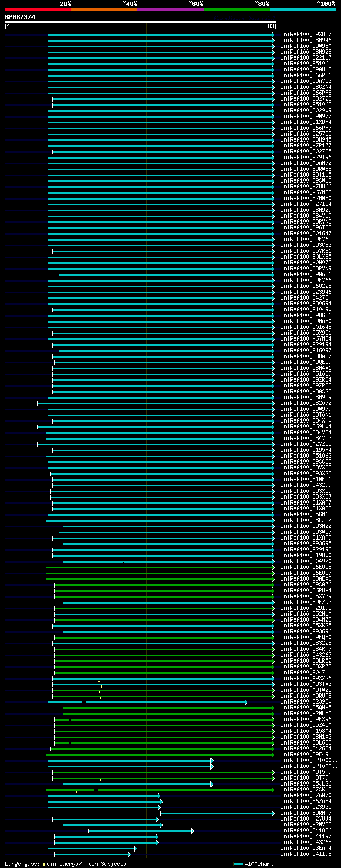The width and height of the screenshot is (341, 868).
Task: Select the UniRef100_A2YZQ5 label
Action: click(x=306, y=444)
